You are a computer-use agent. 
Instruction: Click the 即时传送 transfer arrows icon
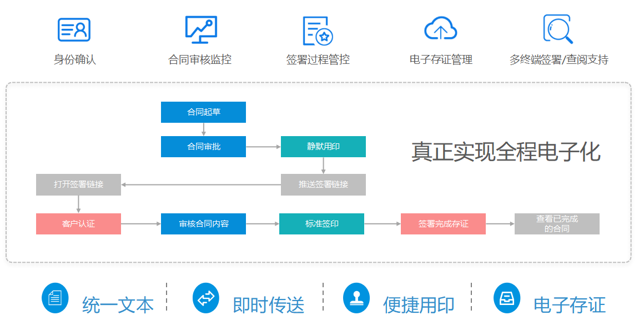[206, 298]
